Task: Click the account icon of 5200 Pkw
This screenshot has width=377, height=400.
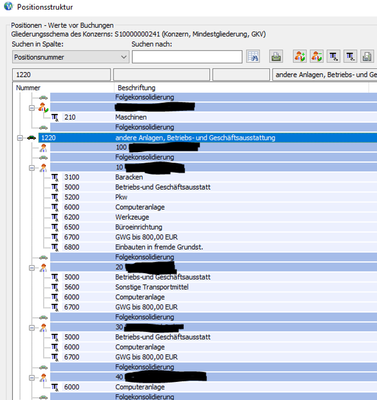Action: pyautogui.click(x=55, y=197)
